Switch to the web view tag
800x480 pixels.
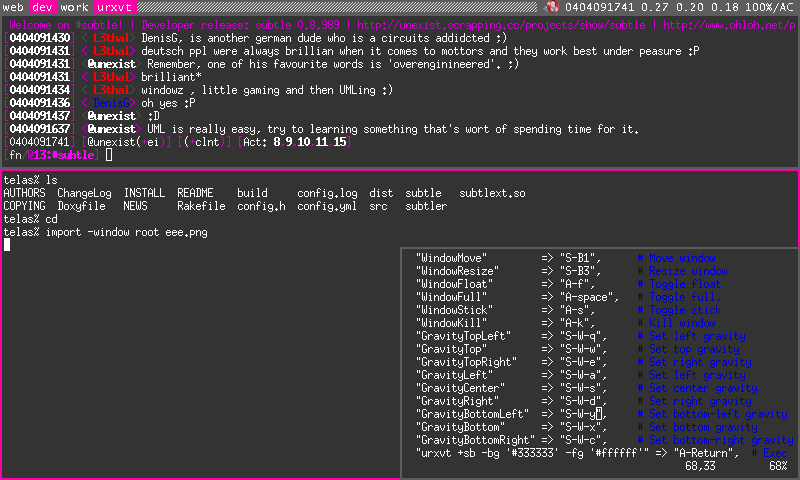[x=13, y=7]
